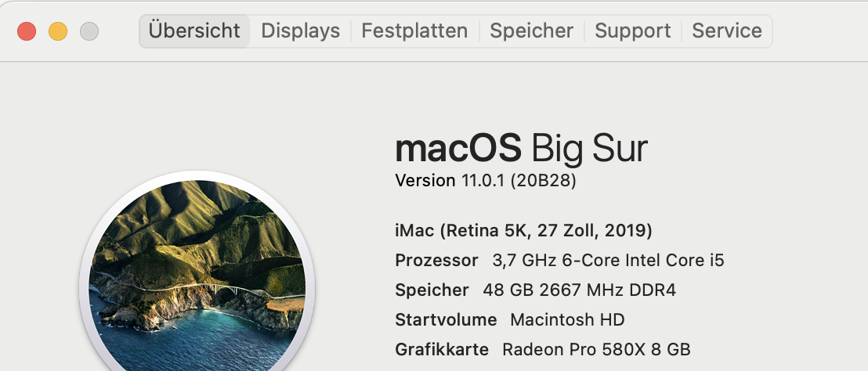The height and width of the screenshot is (371, 868).
Task: Open the Displays tab
Action: tap(300, 31)
